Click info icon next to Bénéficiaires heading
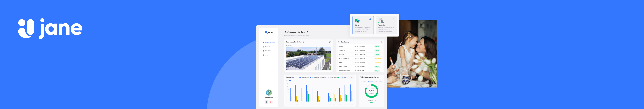 348,42
